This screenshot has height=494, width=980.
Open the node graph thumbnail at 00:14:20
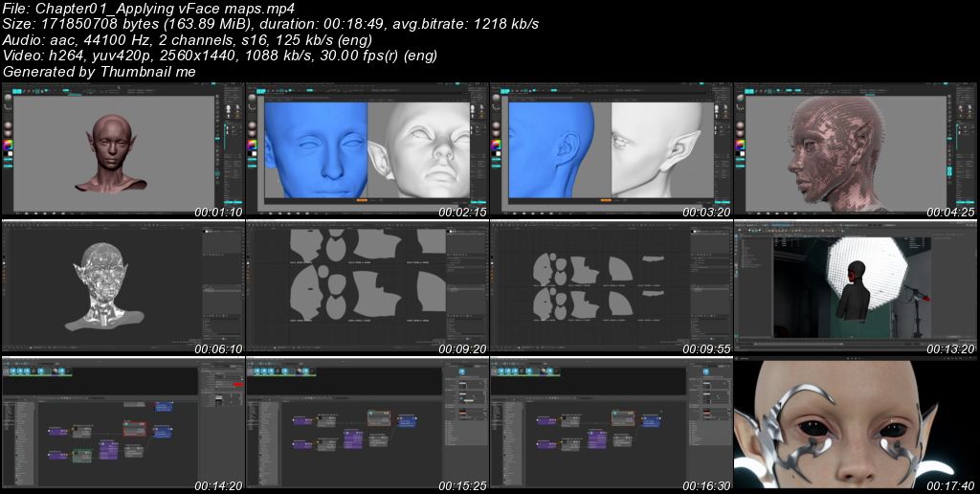[x=122, y=423]
